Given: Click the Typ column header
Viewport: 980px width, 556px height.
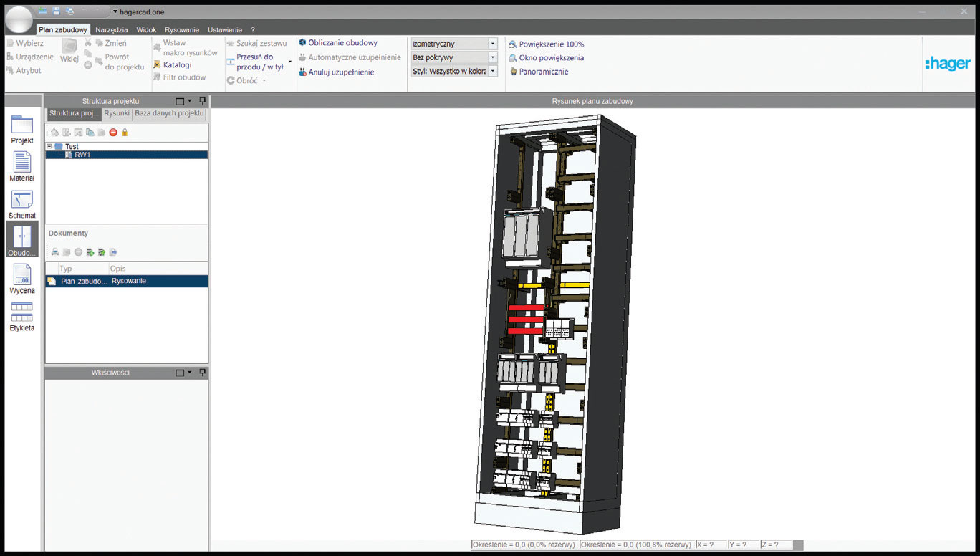Looking at the screenshot, I should (x=82, y=269).
